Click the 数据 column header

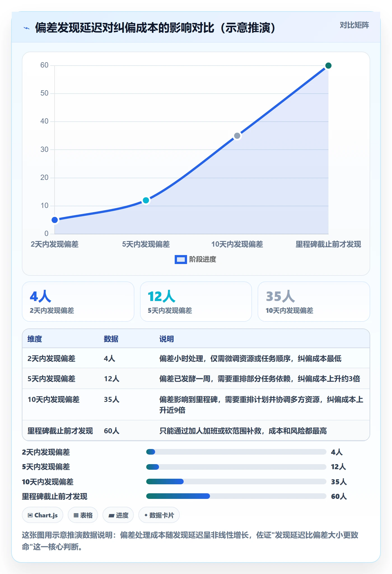[x=111, y=339]
